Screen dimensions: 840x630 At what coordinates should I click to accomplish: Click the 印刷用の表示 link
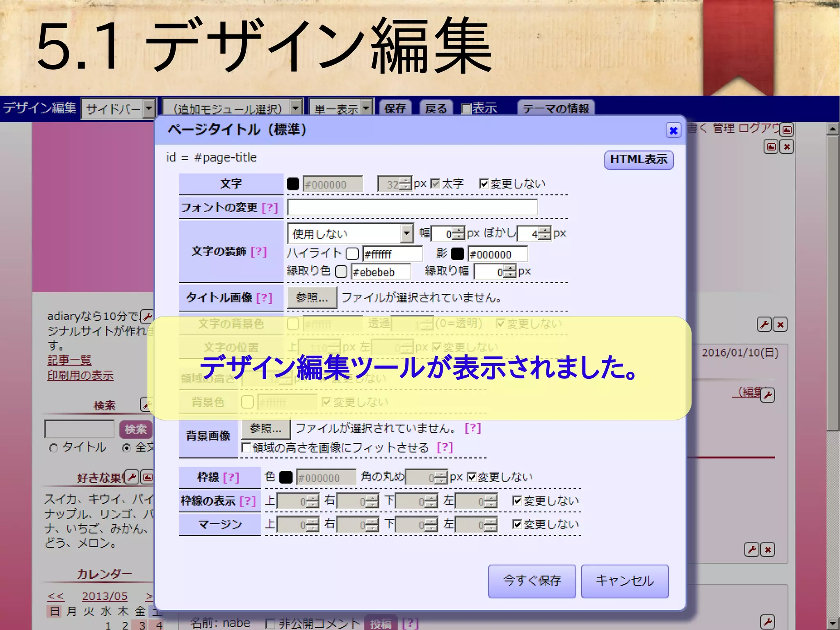click(80, 376)
